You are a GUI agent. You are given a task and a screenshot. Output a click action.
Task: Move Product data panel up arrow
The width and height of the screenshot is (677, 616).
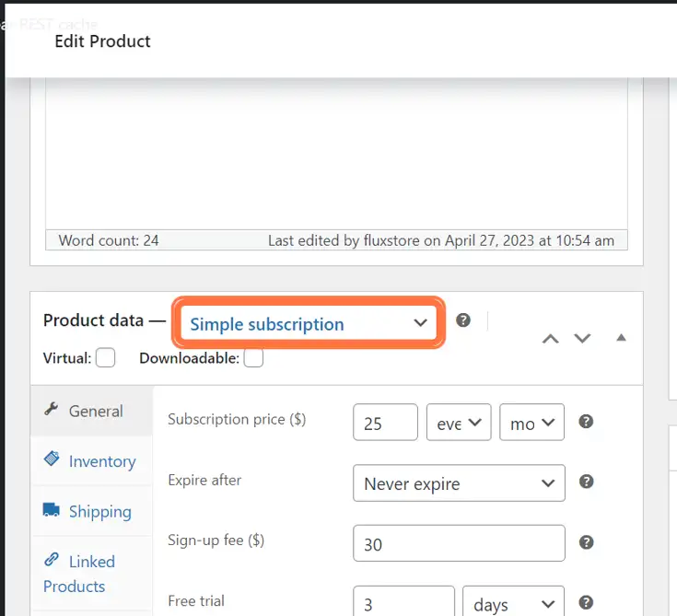click(551, 338)
